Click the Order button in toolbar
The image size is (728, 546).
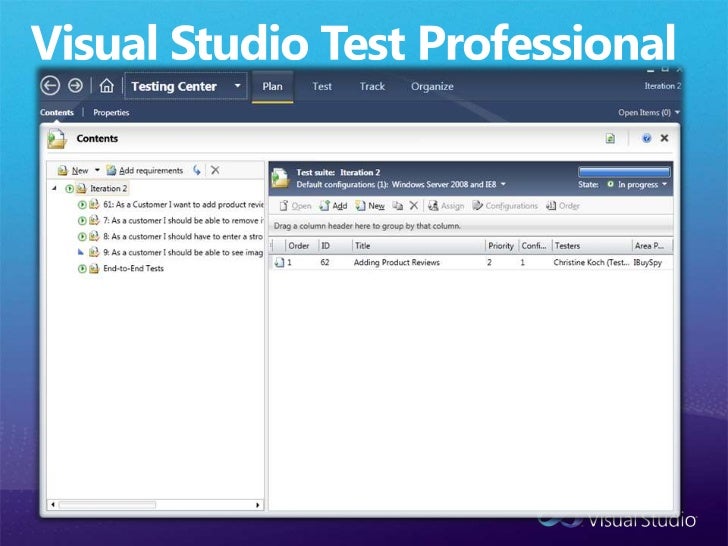pos(562,206)
